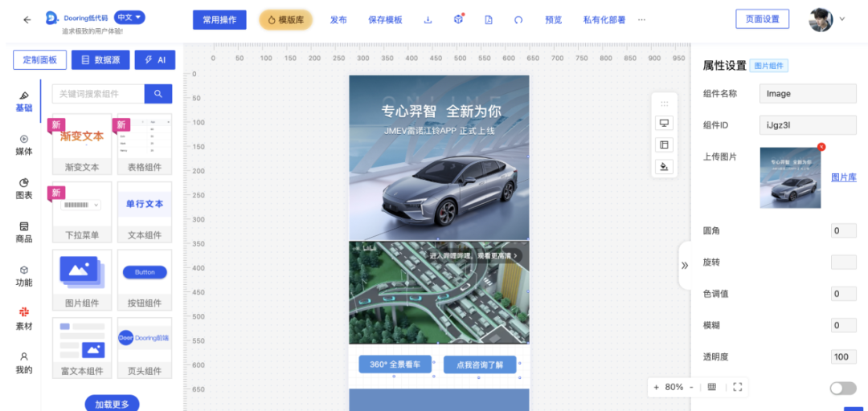Image resolution: width=868 pixels, height=411 pixels.
Task: Click the 页面设置 button
Action: click(762, 18)
